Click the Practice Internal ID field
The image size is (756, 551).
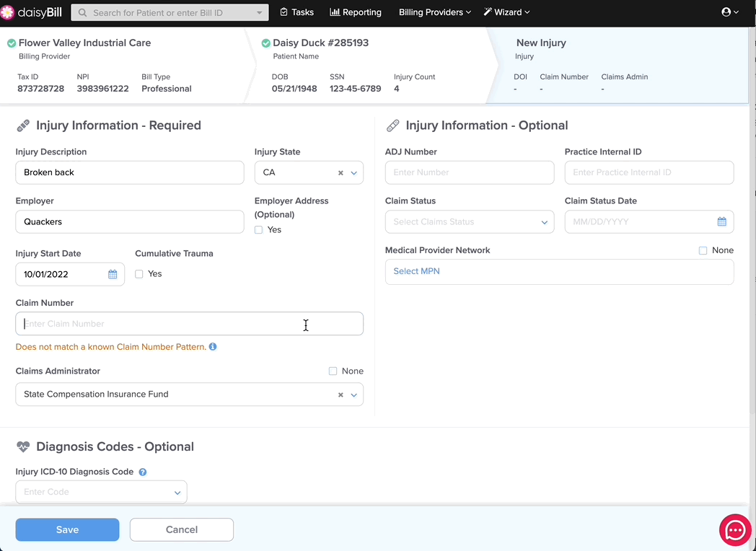click(649, 172)
